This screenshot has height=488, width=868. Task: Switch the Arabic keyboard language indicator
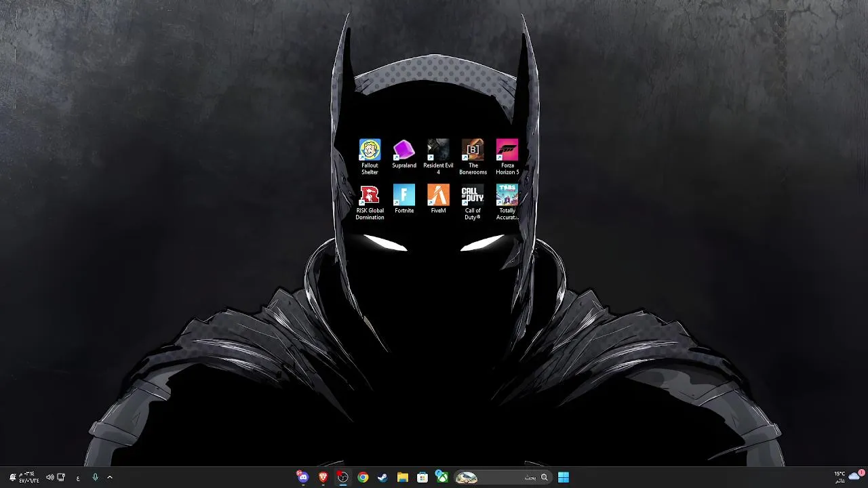pyautogui.click(x=78, y=478)
